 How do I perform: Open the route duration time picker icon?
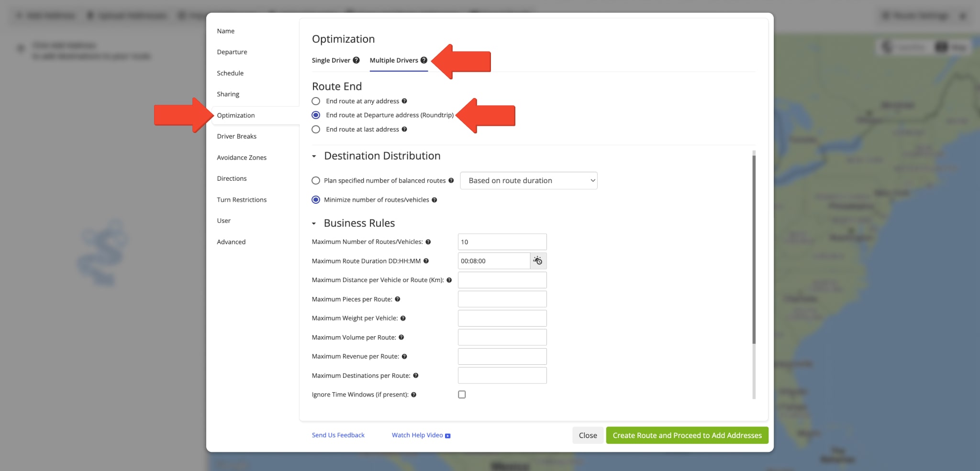(538, 261)
